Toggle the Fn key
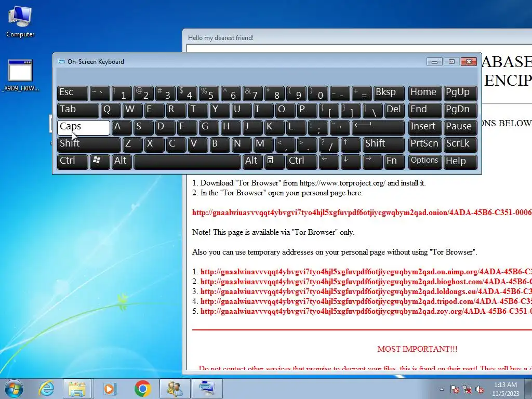The height and width of the screenshot is (399, 532). tap(395, 162)
